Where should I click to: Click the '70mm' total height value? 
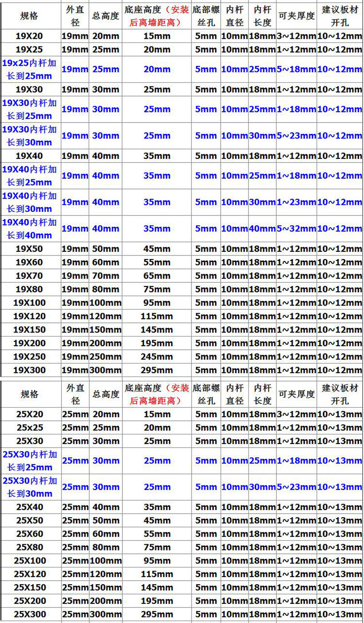tap(106, 276)
